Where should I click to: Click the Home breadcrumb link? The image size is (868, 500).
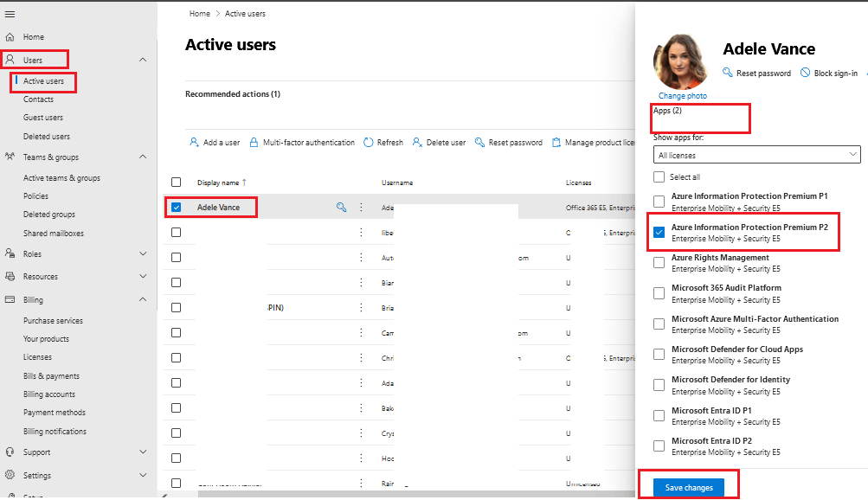coord(199,14)
